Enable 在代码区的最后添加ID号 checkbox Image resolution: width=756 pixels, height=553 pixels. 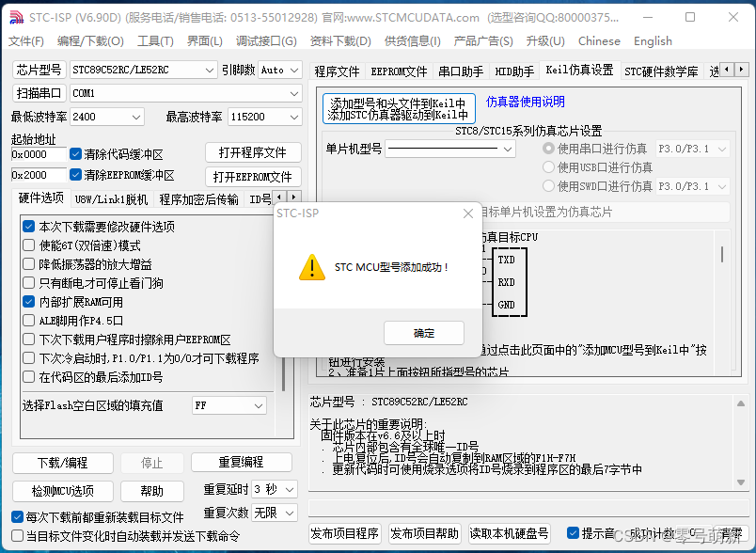click(29, 377)
